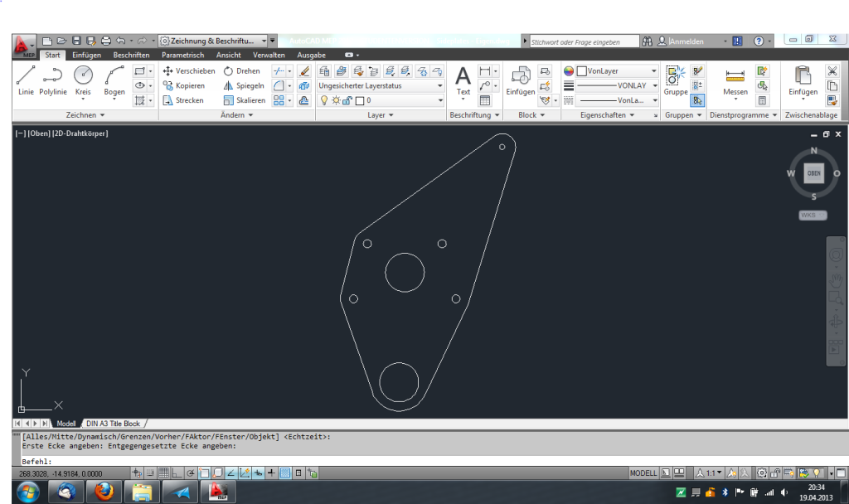The width and height of the screenshot is (849, 504).
Task: Click the Kopieren copy tool
Action: [x=183, y=85]
